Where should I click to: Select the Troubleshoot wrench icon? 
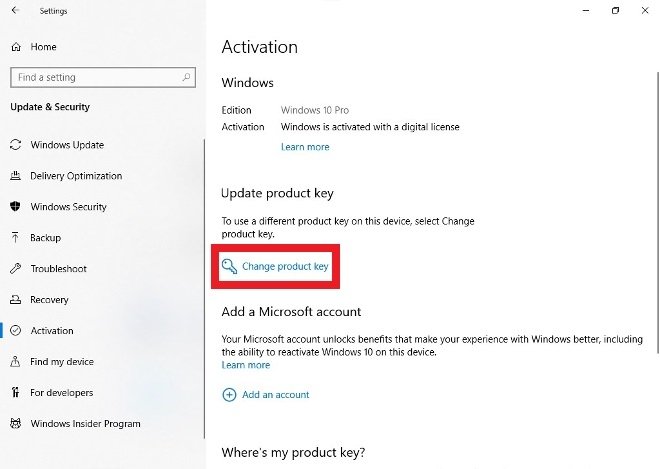(16, 268)
